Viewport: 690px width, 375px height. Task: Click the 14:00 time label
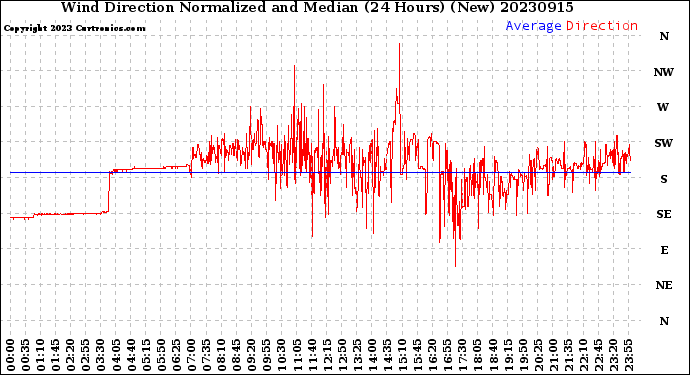[372, 355]
